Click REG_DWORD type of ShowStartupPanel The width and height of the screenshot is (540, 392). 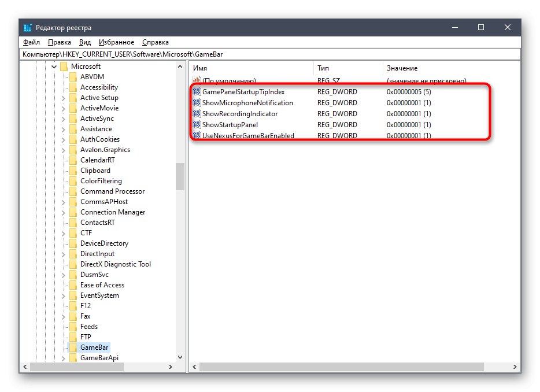click(337, 125)
